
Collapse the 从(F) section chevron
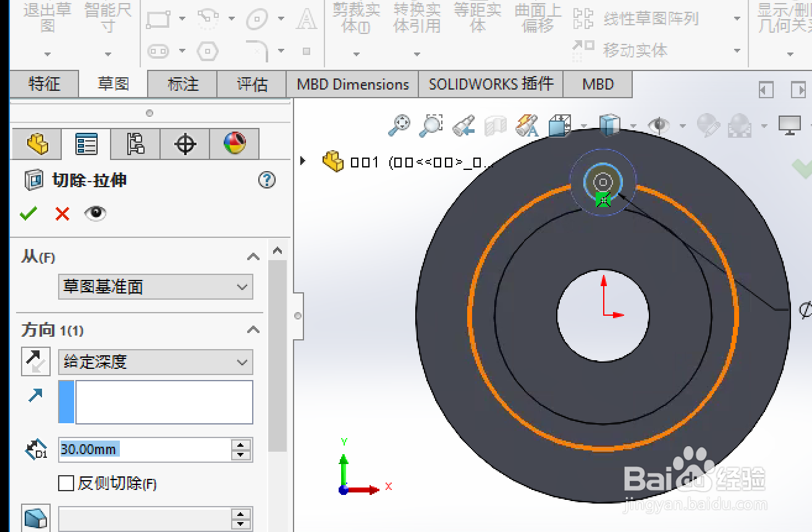pyautogui.click(x=253, y=256)
